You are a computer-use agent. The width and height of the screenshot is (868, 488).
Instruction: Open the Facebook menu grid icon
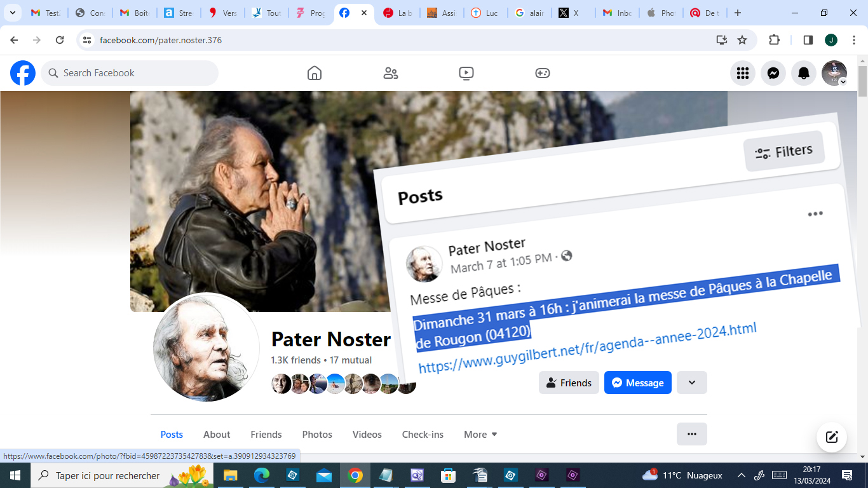coord(743,73)
